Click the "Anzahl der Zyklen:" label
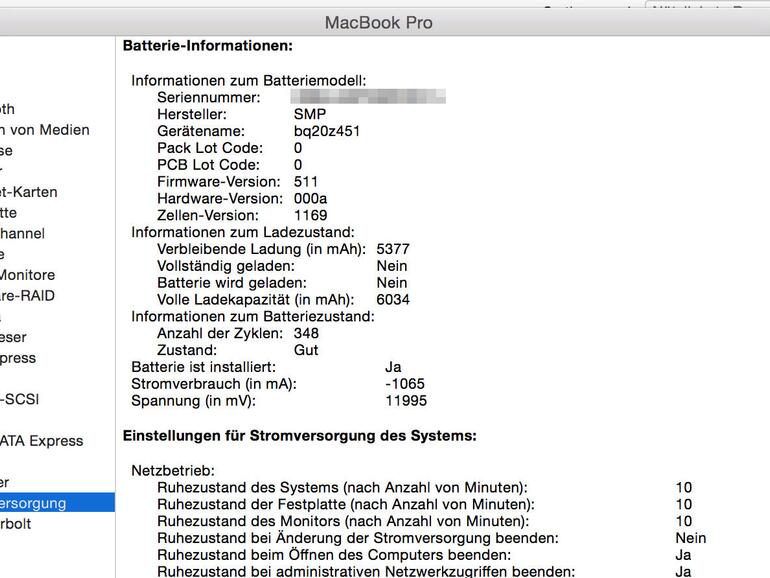 (x=220, y=333)
